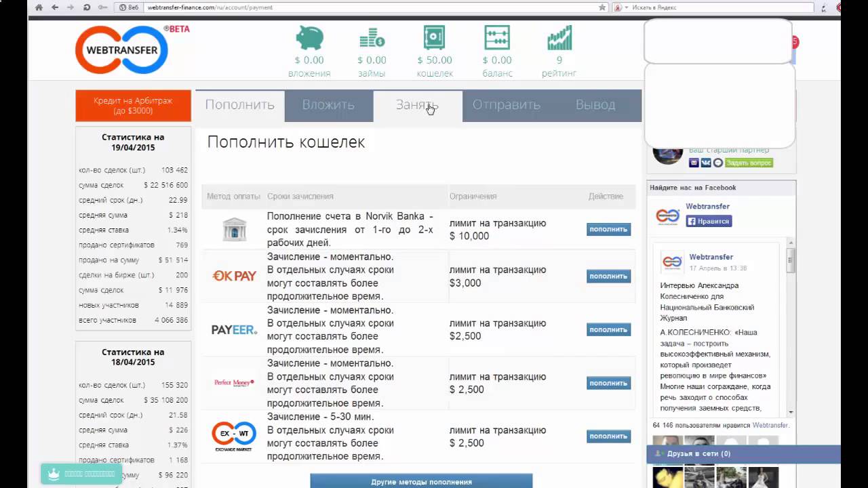The height and width of the screenshot is (488, 868).
Task: Open the Отправить tab
Action: tap(507, 106)
